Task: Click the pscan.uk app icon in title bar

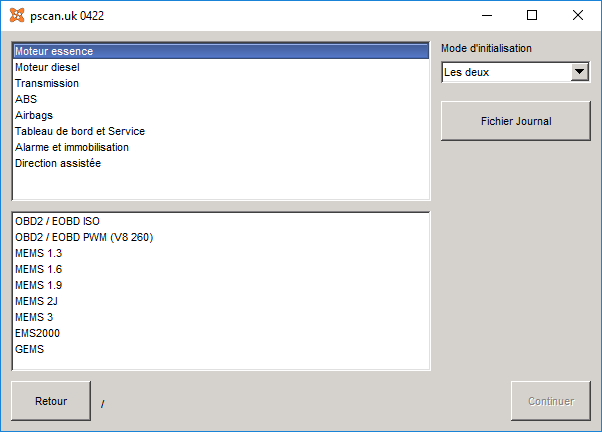Action: (17, 15)
